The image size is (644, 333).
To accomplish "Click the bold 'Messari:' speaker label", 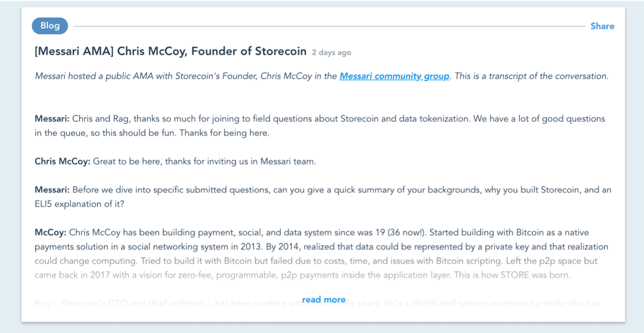I will [x=52, y=119].
